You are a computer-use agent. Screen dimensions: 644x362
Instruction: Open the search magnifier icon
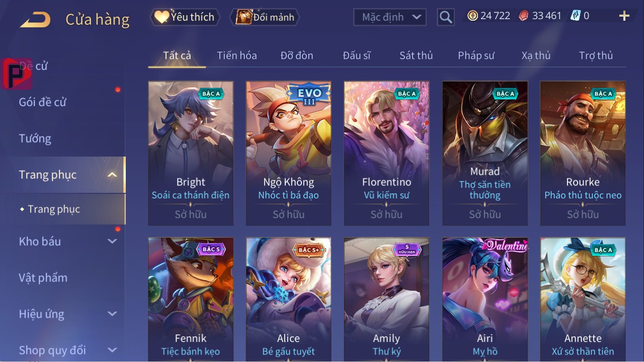(445, 18)
